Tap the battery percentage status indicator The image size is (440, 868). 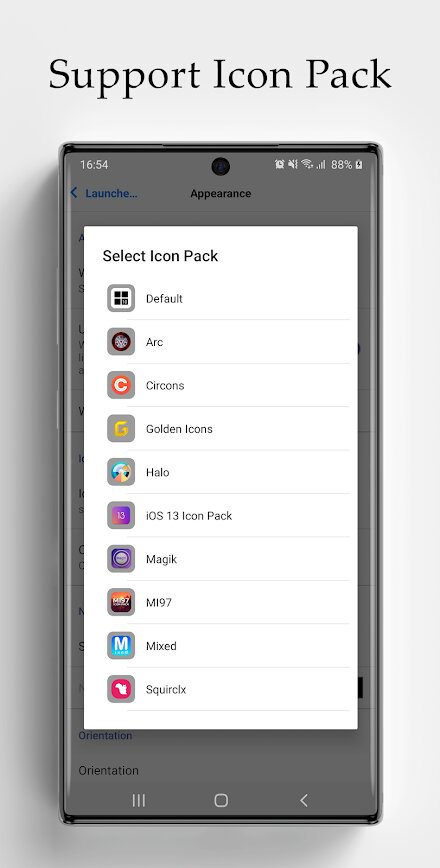pyautogui.click(x=341, y=164)
